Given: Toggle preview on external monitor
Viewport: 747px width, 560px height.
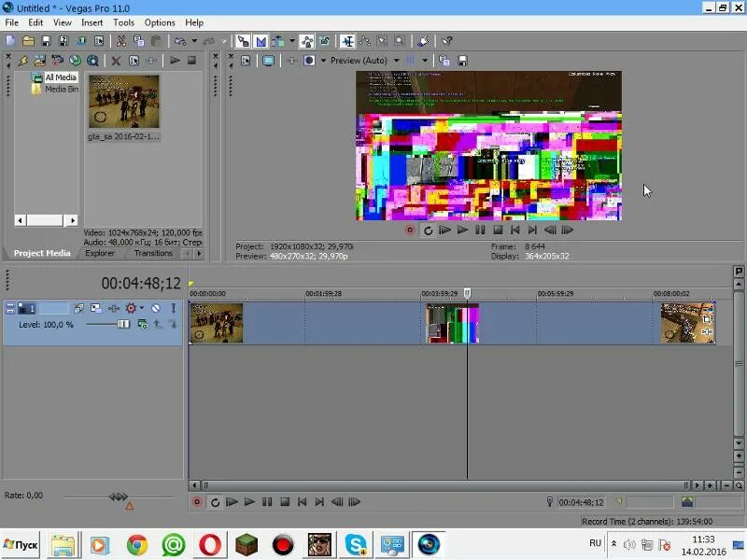Looking at the screenshot, I should pos(269,61).
